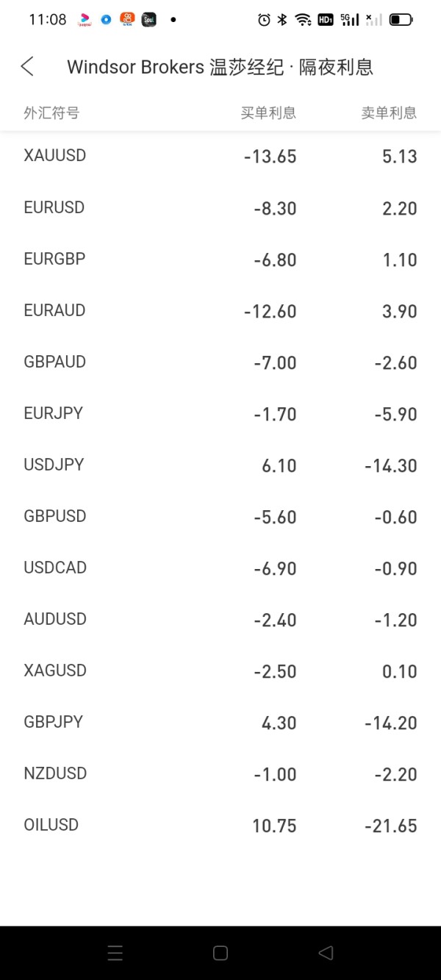
Task: Tap the back arrow in the header
Action: click(x=27, y=67)
